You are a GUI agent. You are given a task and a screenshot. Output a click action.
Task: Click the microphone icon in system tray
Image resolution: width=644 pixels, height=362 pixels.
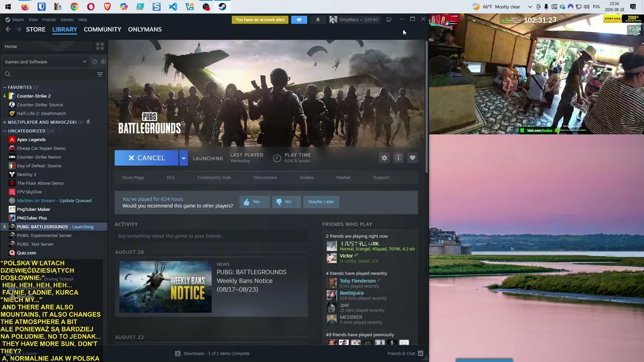point(546,7)
